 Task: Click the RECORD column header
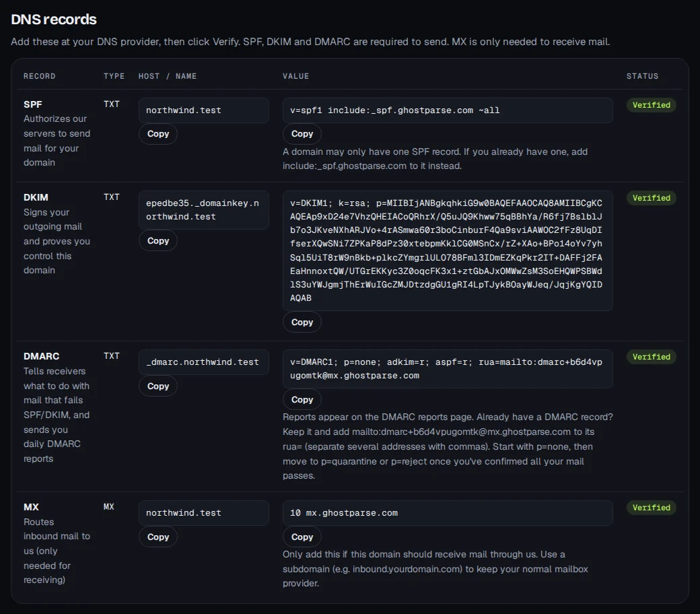(x=40, y=76)
